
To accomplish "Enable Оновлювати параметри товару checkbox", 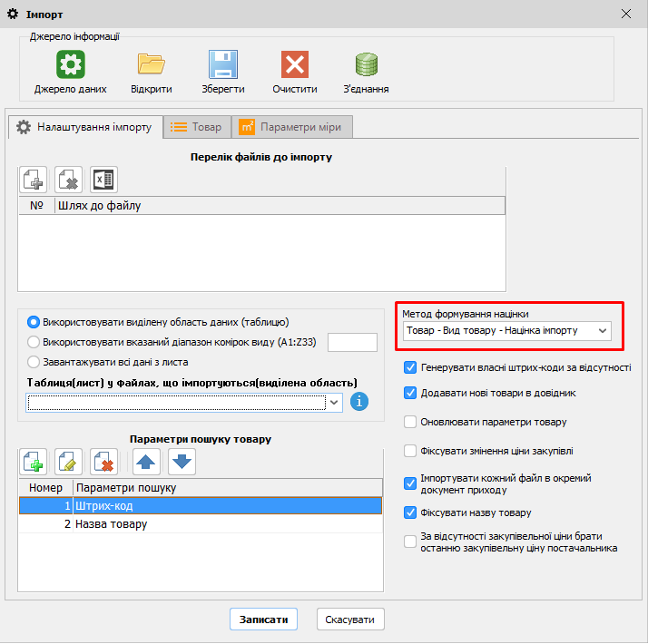I will pos(410,422).
